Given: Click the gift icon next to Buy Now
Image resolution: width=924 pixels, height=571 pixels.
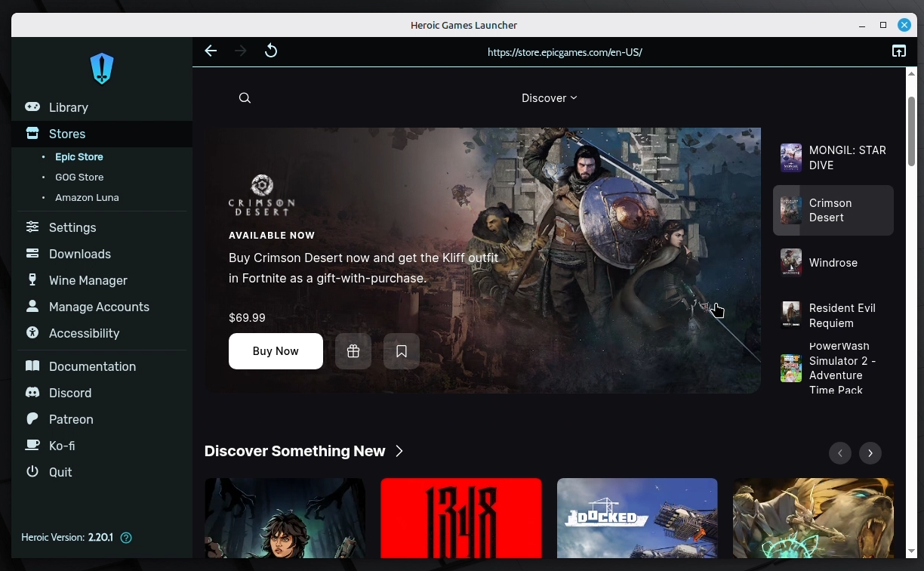Looking at the screenshot, I should [353, 351].
